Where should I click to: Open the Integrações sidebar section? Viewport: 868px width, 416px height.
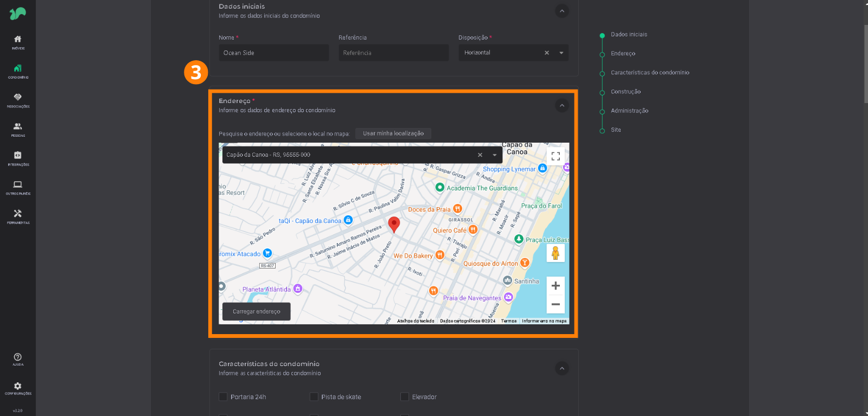[18, 158]
